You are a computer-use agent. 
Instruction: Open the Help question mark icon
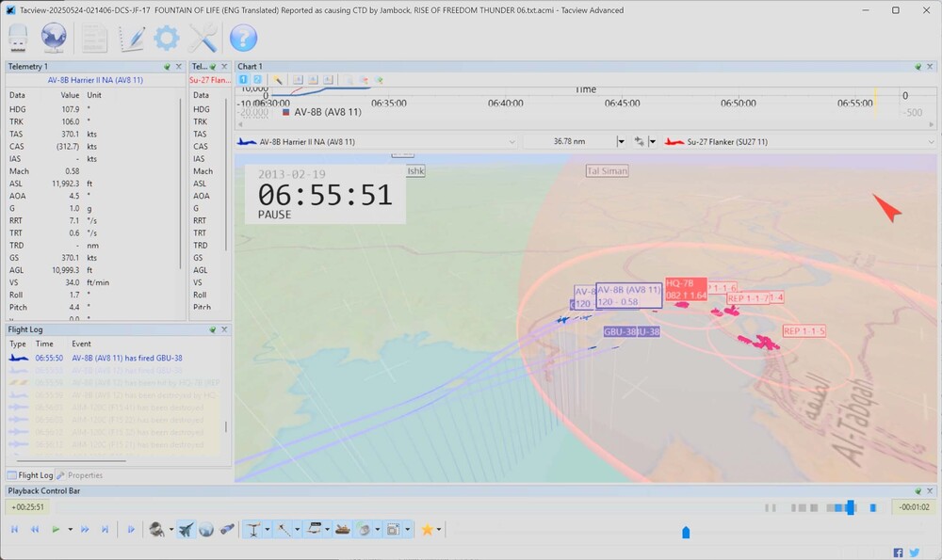pos(243,38)
